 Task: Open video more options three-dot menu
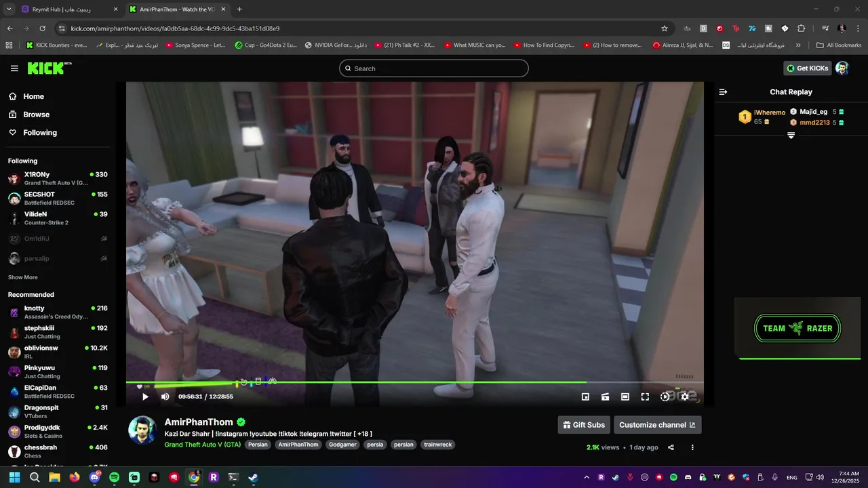coord(692,447)
